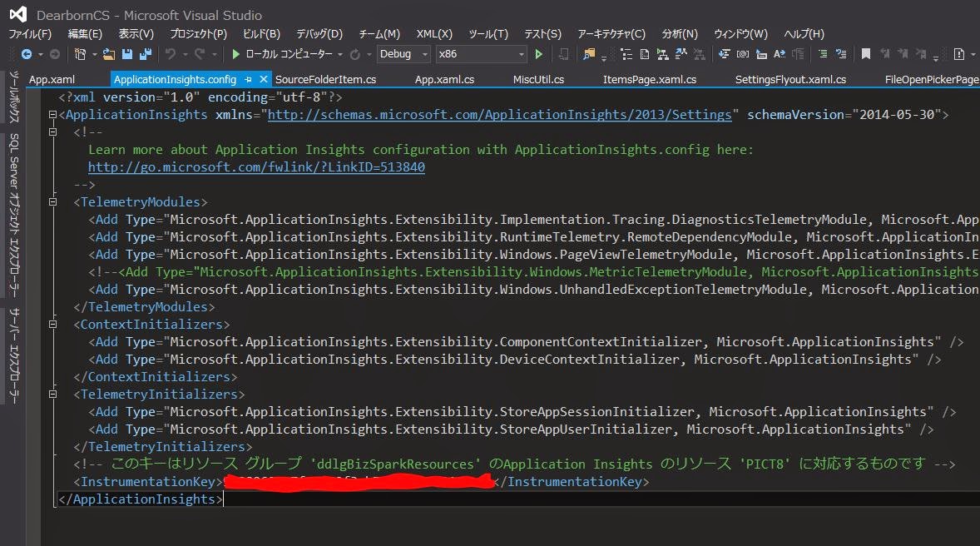Open the Navigate Backward history dropdown arrow
980x546 pixels.
click(x=41, y=55)
